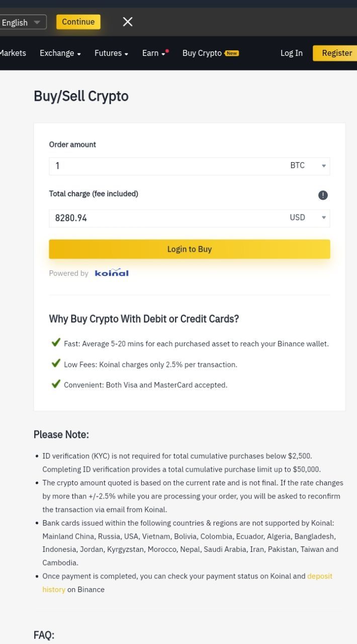Expand the BTC currency selector

pyautogui.click(x=309, y=166)
